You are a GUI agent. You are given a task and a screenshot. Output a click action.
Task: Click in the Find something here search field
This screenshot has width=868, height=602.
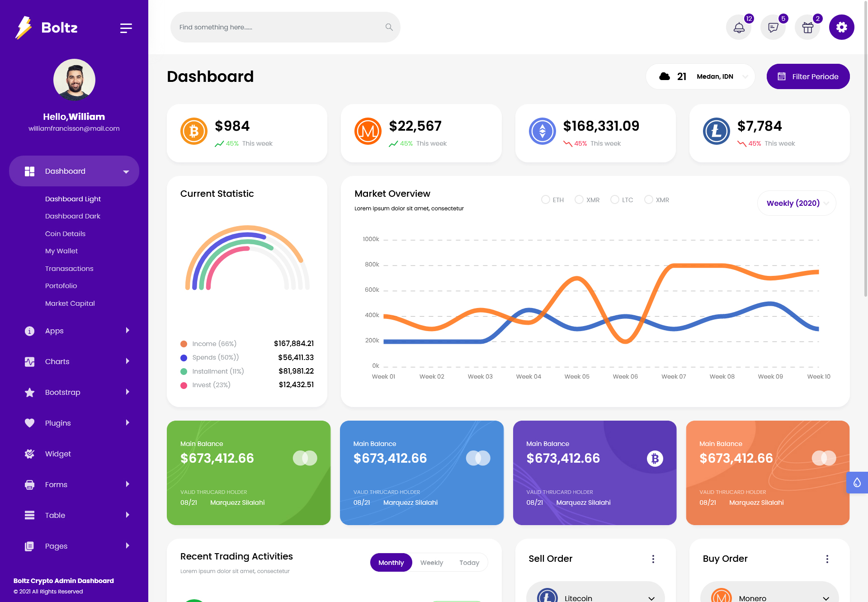click(285, 27)
